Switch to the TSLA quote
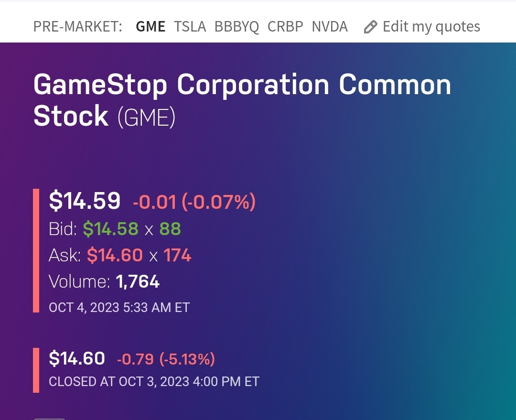516x420 pixels. coord(190,27)
